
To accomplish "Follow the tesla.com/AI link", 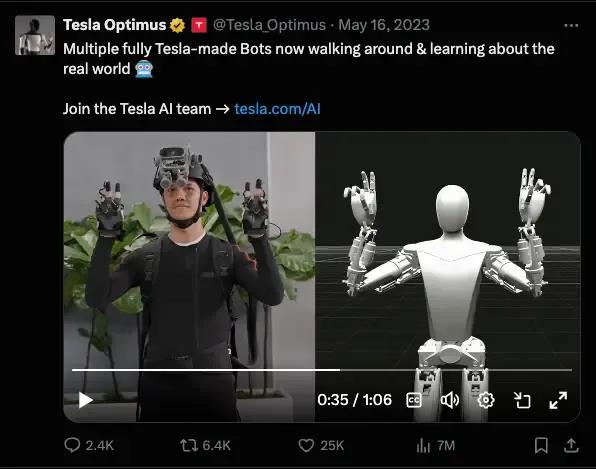I will click(277, 109).
